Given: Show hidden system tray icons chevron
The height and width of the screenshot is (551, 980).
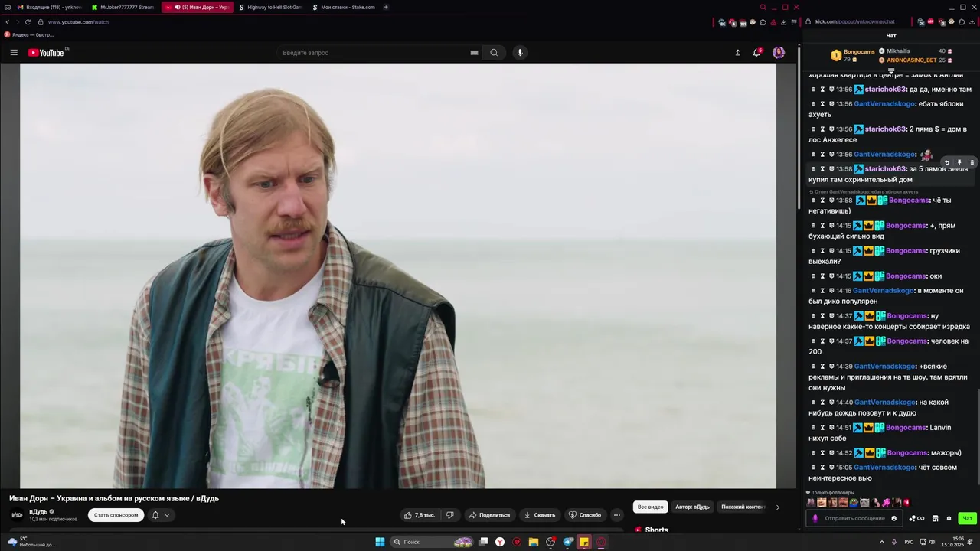Looking at the screenshot, I should point(881,542).
